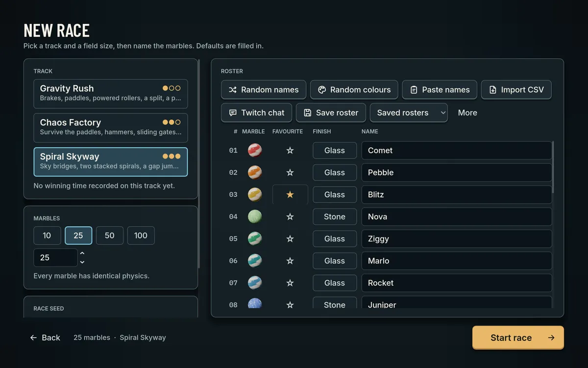Click the Random colours palette button
The height and width of the screenshot is (368, 588).
click(354, 90)
